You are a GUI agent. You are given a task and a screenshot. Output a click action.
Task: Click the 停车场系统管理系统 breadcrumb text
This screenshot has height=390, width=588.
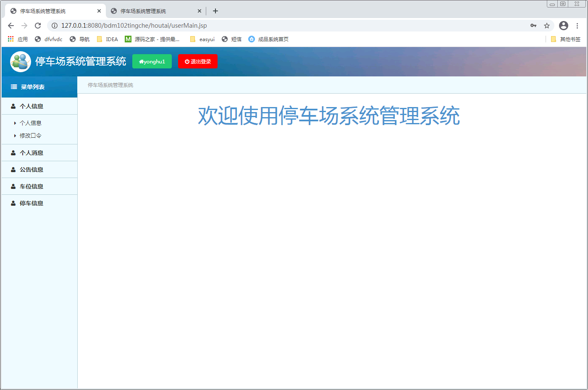point(110,85)
